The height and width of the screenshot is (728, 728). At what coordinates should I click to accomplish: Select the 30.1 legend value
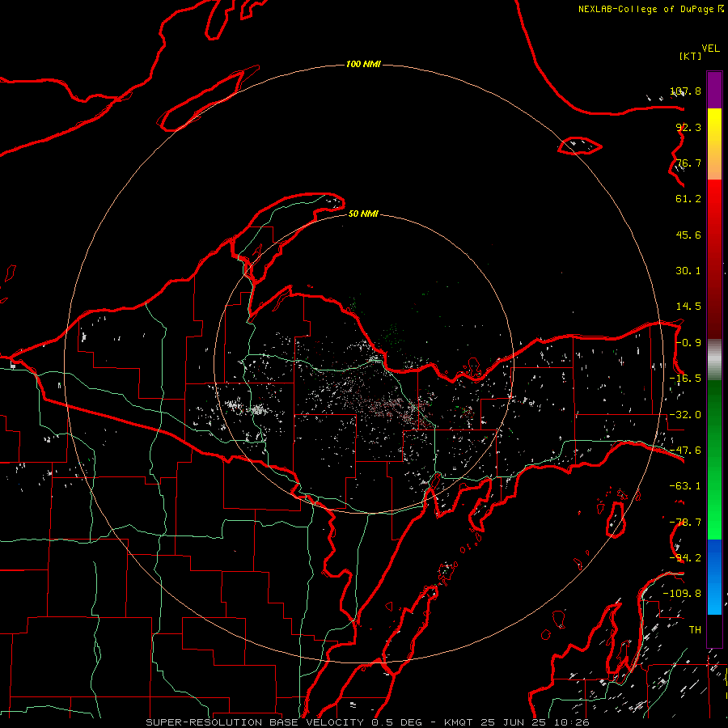pos(688,271)
